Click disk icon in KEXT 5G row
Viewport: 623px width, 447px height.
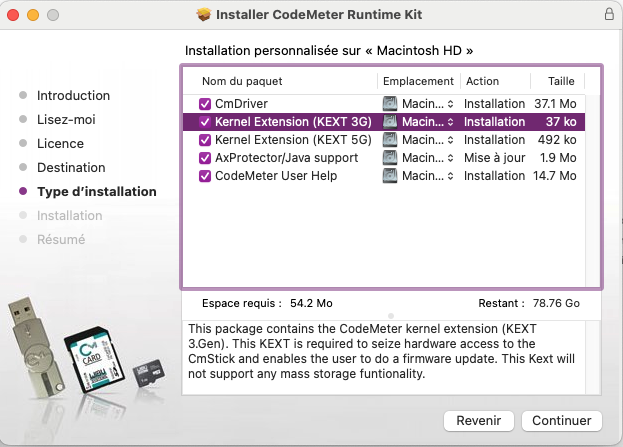tap(390, 139)
